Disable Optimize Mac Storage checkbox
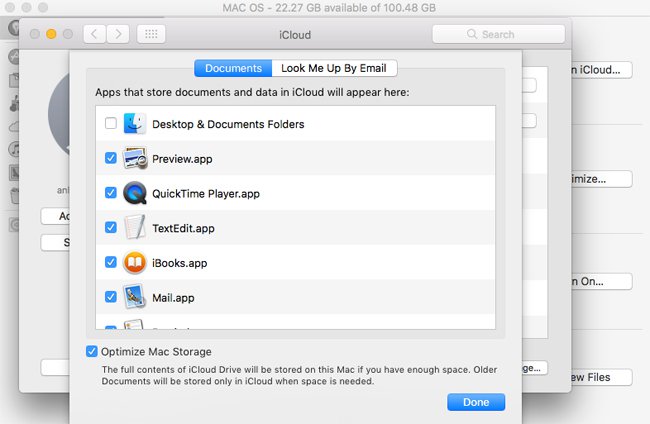This screenshot has width=650, height=424. [x=92, y=351]
